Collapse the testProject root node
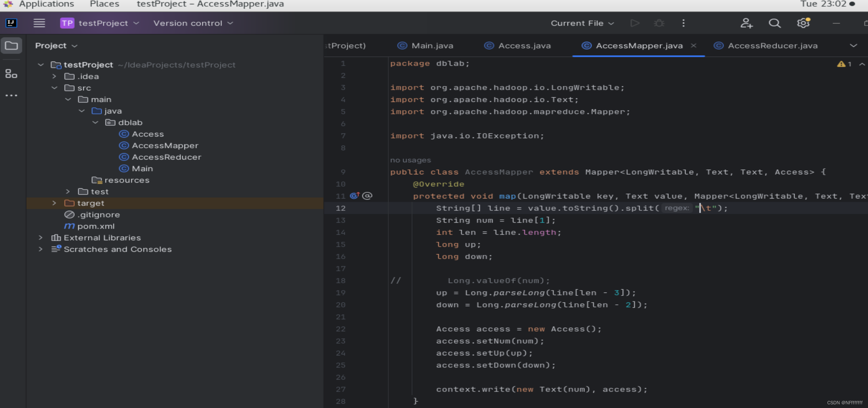This screenshot has height=408, width=868. click(x=41, y=65)
